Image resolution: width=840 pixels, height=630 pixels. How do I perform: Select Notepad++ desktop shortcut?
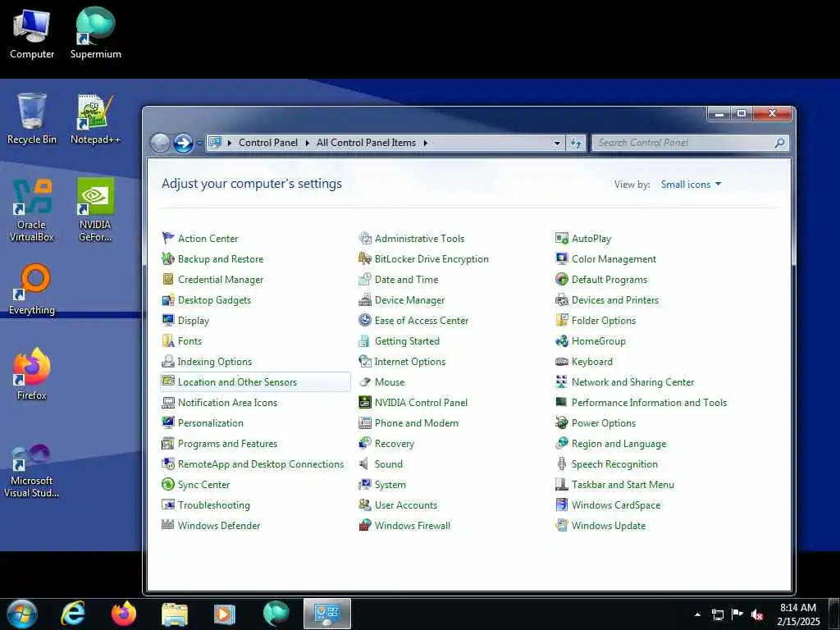pyautogui.click(x=95, y=119)
